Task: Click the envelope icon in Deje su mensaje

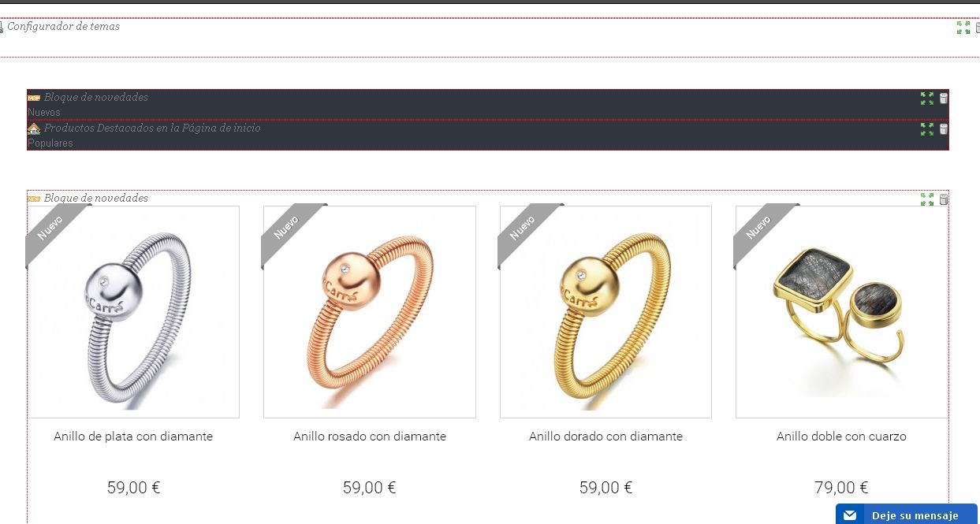Action: tap(849, 515)
